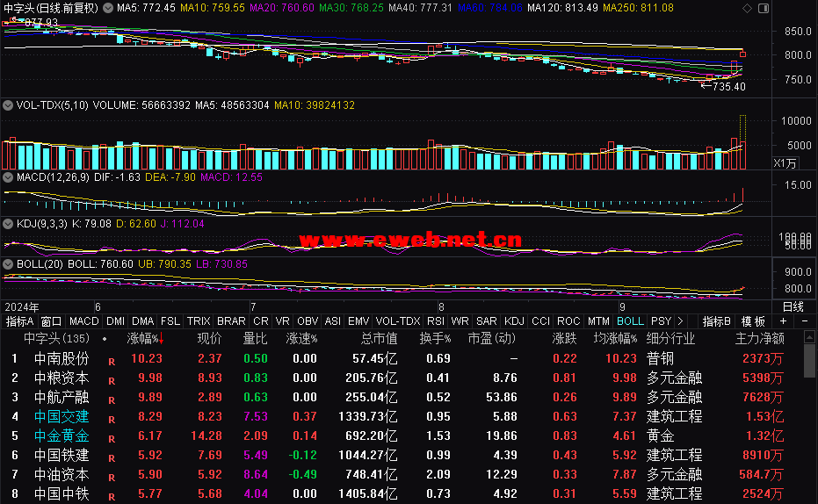The width and height of the screenshot is (818, 504).
Task: Select the MACD indicator tab
Action: click(x=84, y=321)
